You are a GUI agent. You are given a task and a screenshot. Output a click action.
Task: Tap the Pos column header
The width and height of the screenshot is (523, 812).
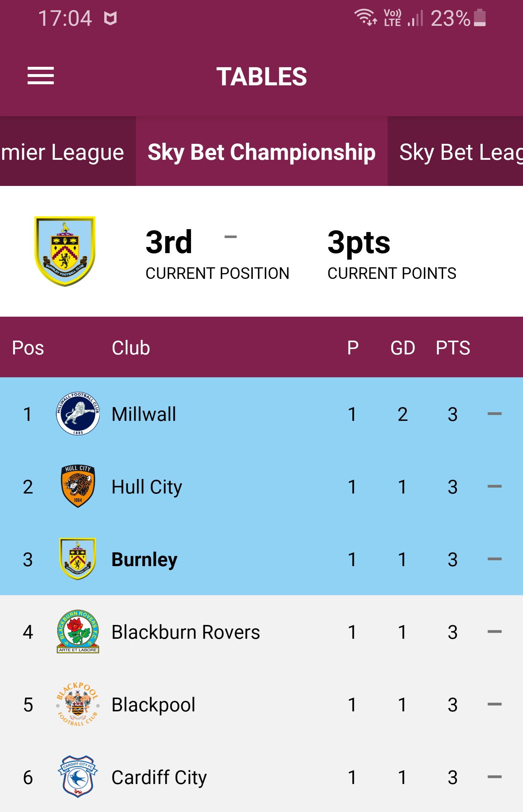pos(28,348)
